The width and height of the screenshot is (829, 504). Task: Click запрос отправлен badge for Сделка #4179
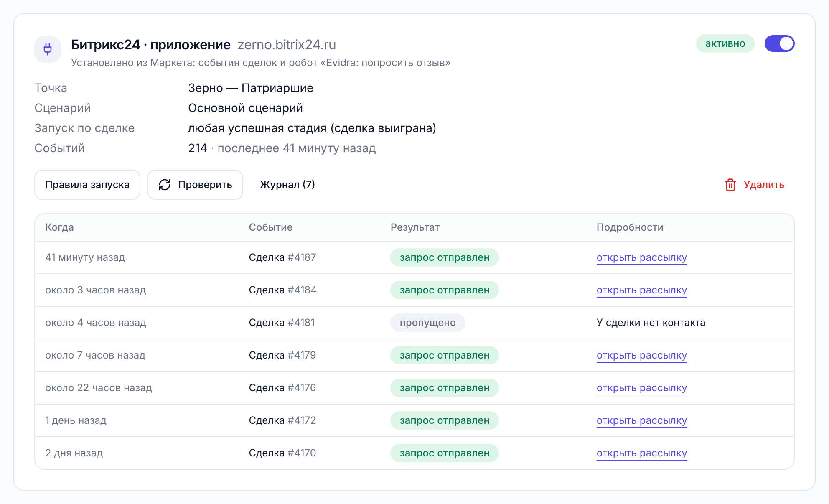click(x=444, y=355)
